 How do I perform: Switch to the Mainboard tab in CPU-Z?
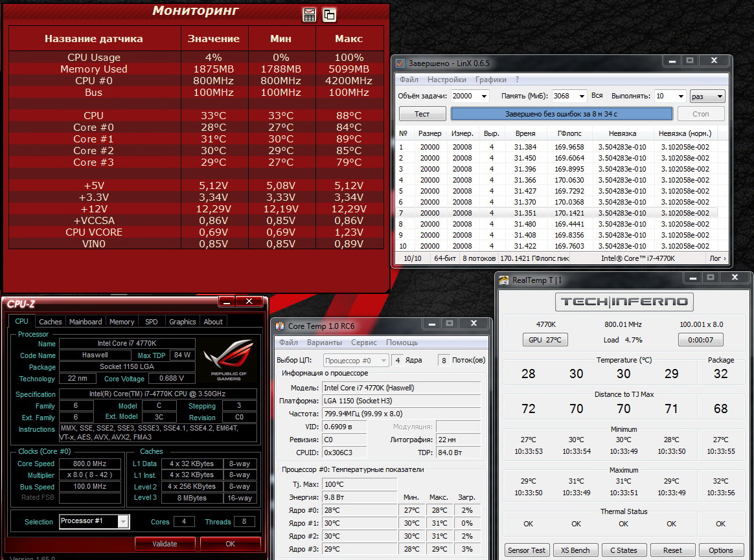pyautogui.click(x=86, y=322)
